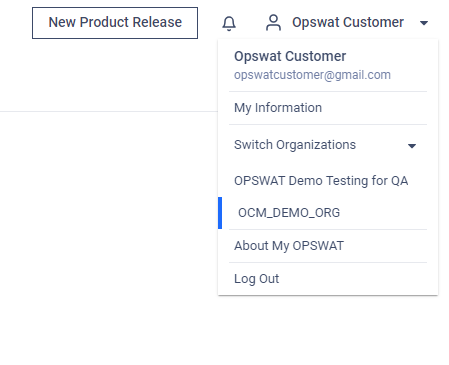Image resolution: width=449 pixels, height=365 pixels.
Task: Click the user profile avatar icon
Action: coord(273,23)
